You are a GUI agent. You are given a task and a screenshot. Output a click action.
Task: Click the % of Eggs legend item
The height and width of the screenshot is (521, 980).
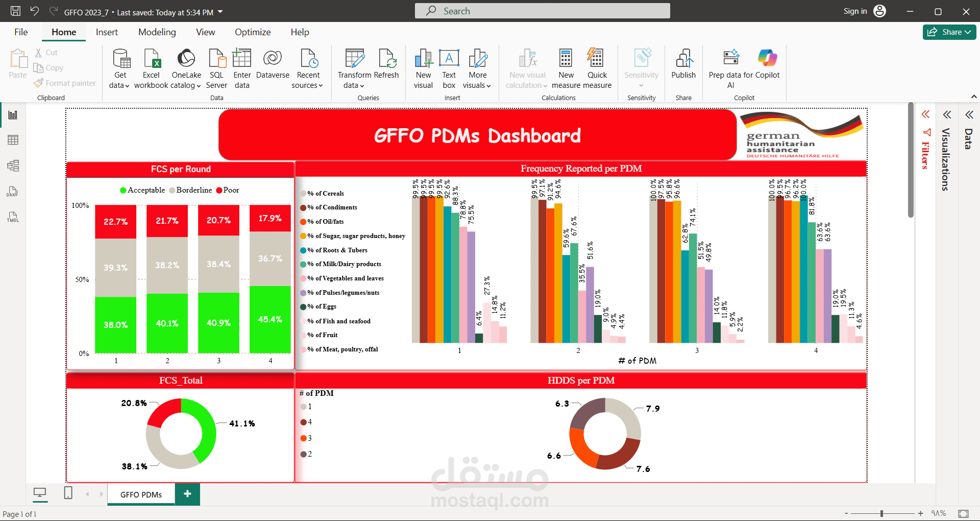click(318, 306)
